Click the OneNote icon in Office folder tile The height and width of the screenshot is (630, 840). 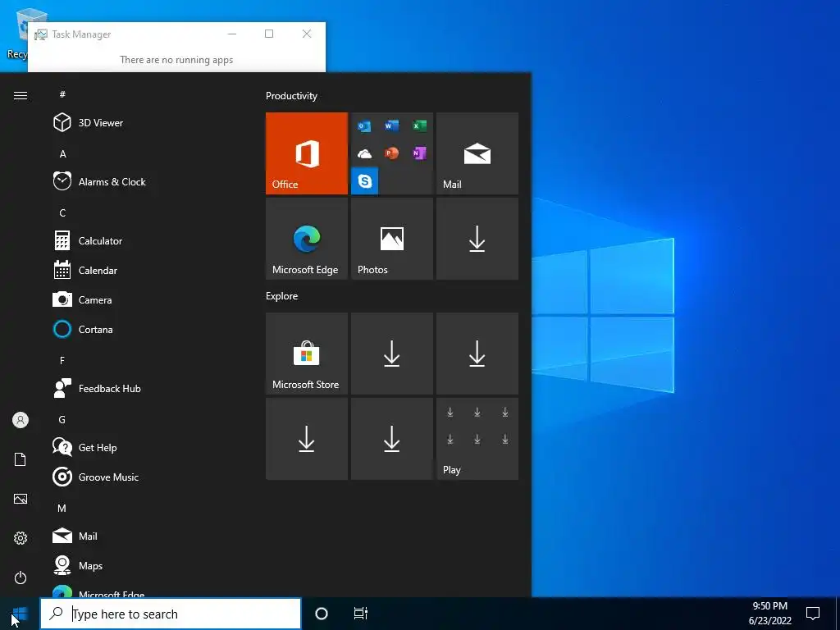[x=419, y=153]
